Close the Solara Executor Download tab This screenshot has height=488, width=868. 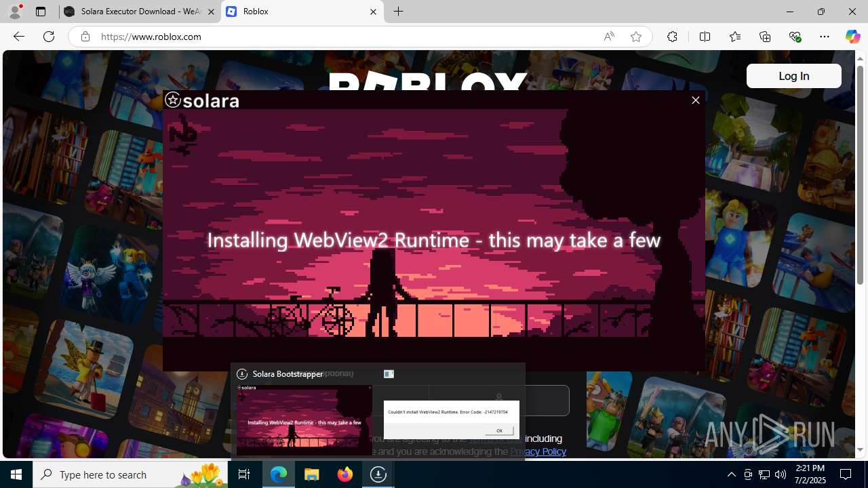tap(211, 12)
